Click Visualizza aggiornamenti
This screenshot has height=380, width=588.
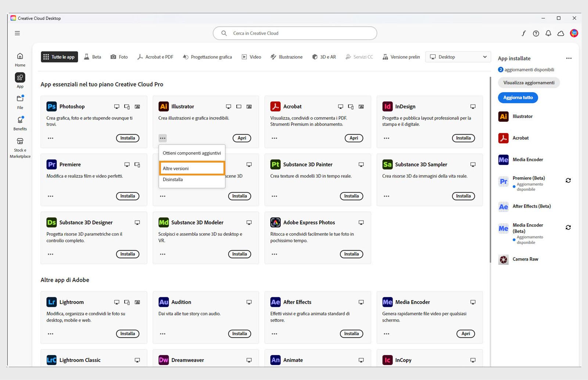528,82
